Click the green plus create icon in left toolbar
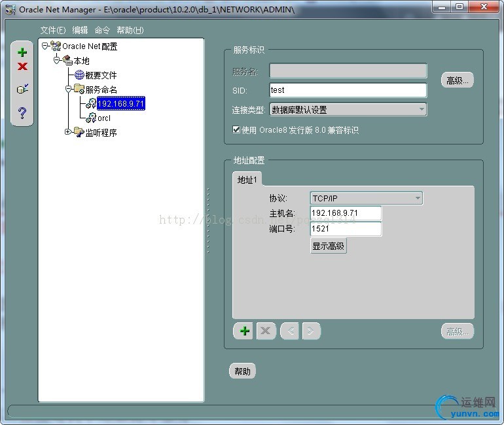The height and width of the screenshot is (425, 504). click(22, 52)
